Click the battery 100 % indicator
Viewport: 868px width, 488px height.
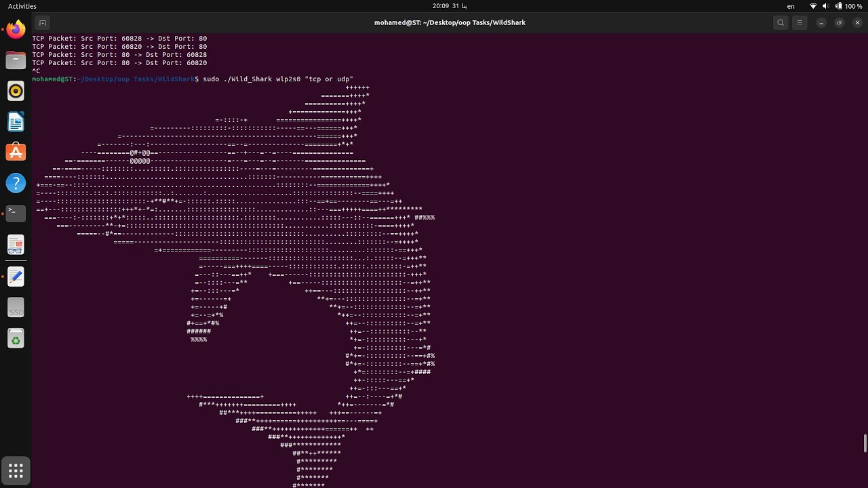pyautogui.click(x=850, y=6)
